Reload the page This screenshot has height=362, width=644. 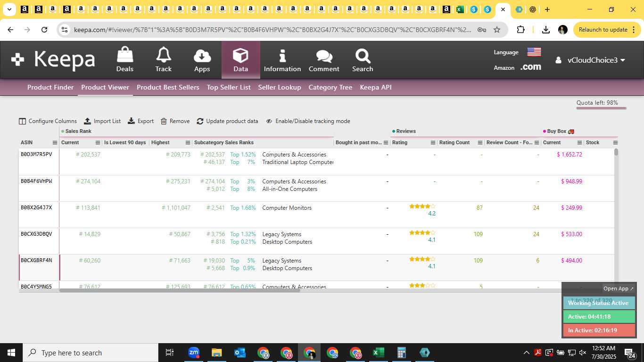point(44,30)
